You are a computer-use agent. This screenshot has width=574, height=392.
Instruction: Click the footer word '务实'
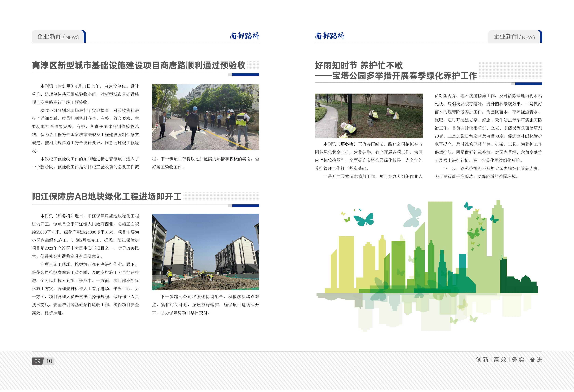[x=518, y=360]
